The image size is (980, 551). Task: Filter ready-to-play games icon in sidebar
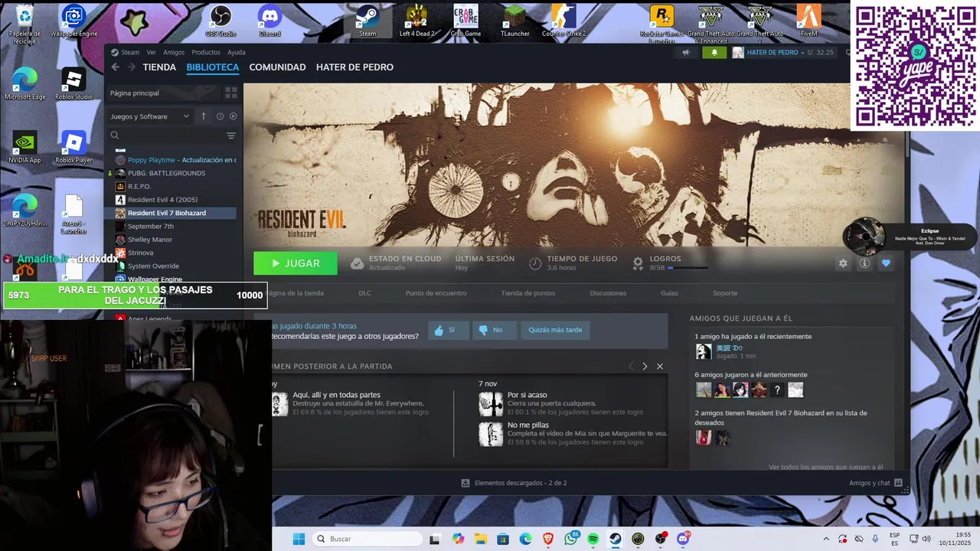(x=233, y=116)
